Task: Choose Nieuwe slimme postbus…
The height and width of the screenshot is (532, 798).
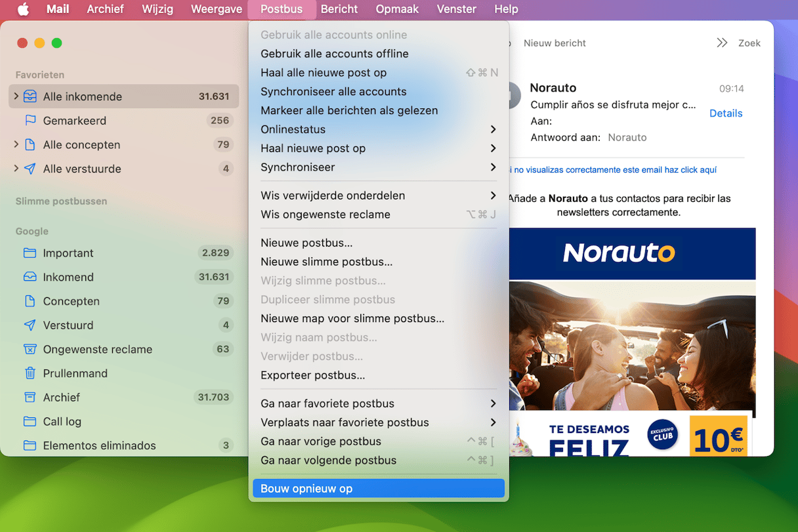Action: point(379,262)
